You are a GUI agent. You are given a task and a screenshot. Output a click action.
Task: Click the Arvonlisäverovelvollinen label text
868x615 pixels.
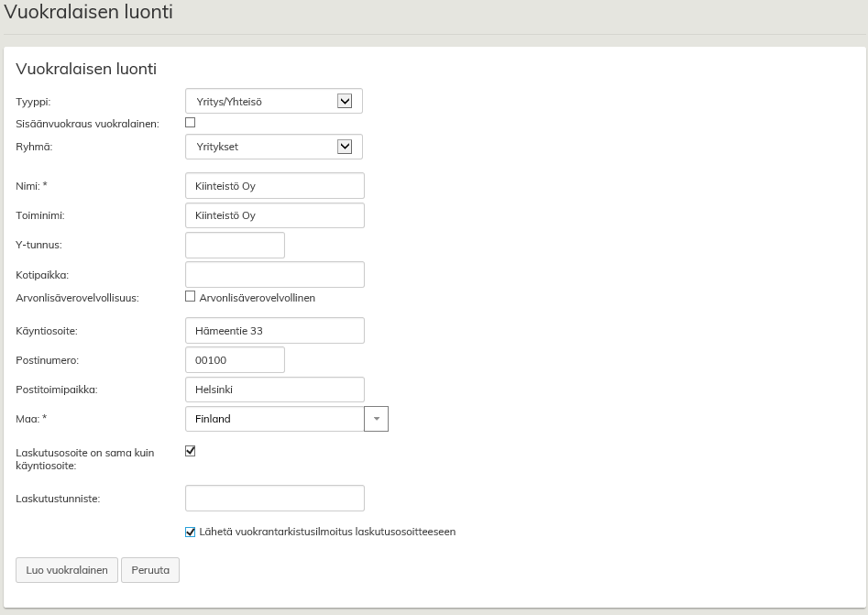coord(257,298)
